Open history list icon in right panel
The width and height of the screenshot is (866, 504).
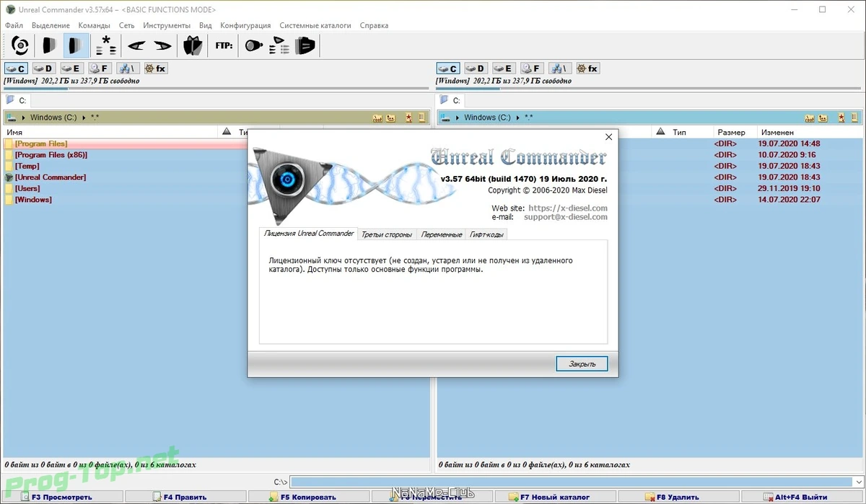pyautogui.click(x=854, y=118)
